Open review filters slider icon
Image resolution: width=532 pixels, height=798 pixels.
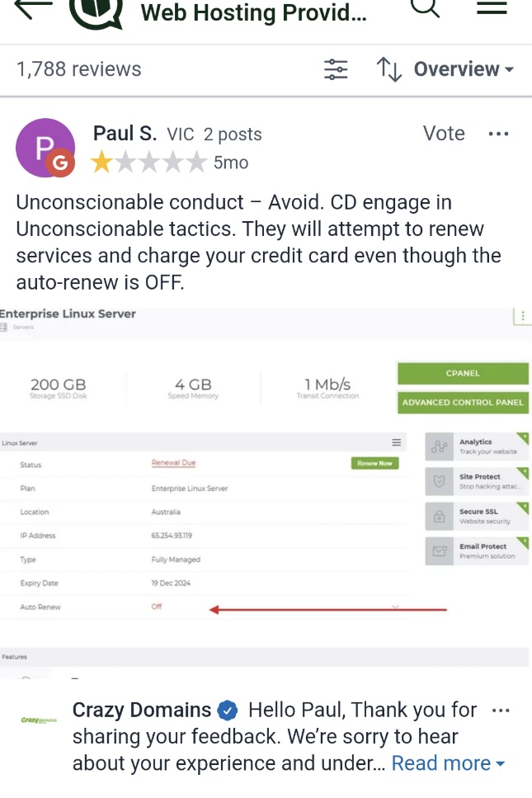[x=336, y=69]
